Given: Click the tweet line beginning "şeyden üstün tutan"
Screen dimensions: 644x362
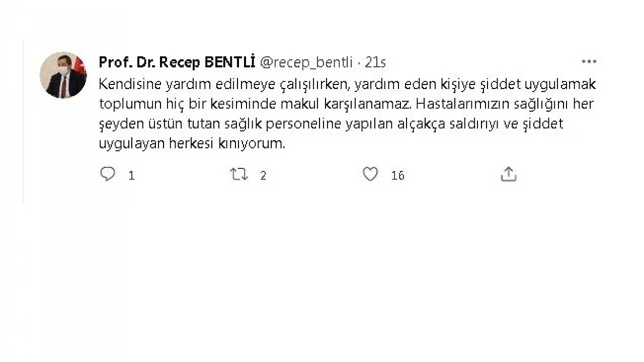Looking at the screenshot, I should coord(331,124).
